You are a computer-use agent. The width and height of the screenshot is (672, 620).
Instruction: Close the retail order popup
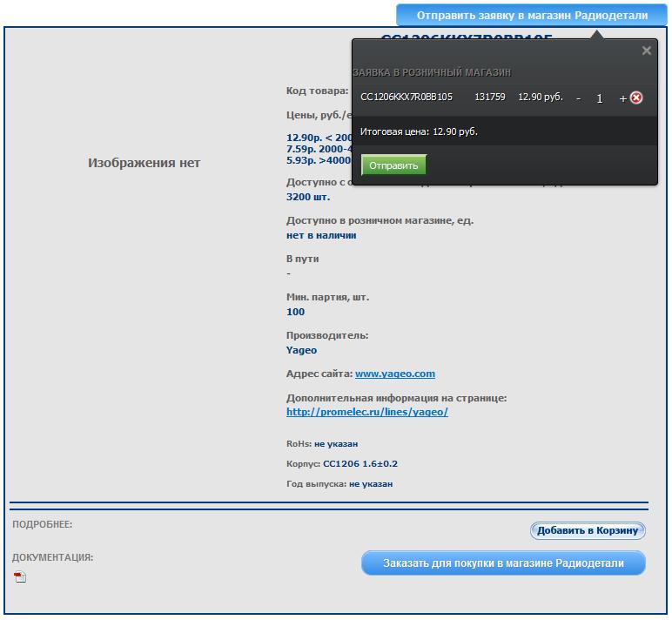pyautogui.click(x=646, y=51)
